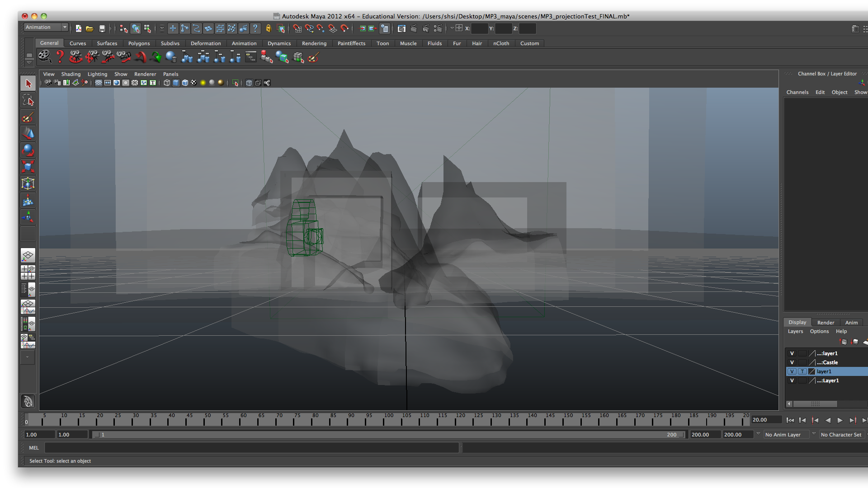Toggle the T display type box on layer1
This screenshot has height=488, width=868.
(x=802, y=371)
